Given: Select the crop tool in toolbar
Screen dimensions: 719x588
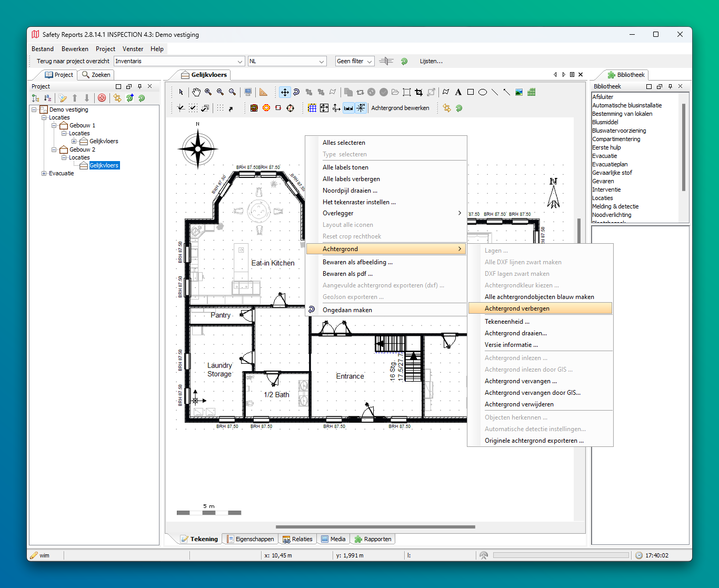Looking at the screenshot, I should coord(419,92).
